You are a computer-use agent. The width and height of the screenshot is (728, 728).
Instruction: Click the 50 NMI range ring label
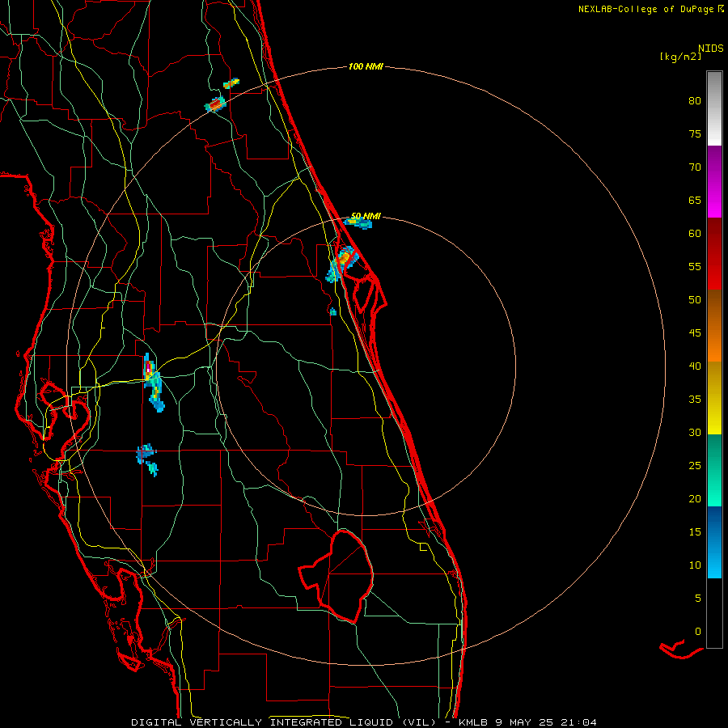coord(366,216)
